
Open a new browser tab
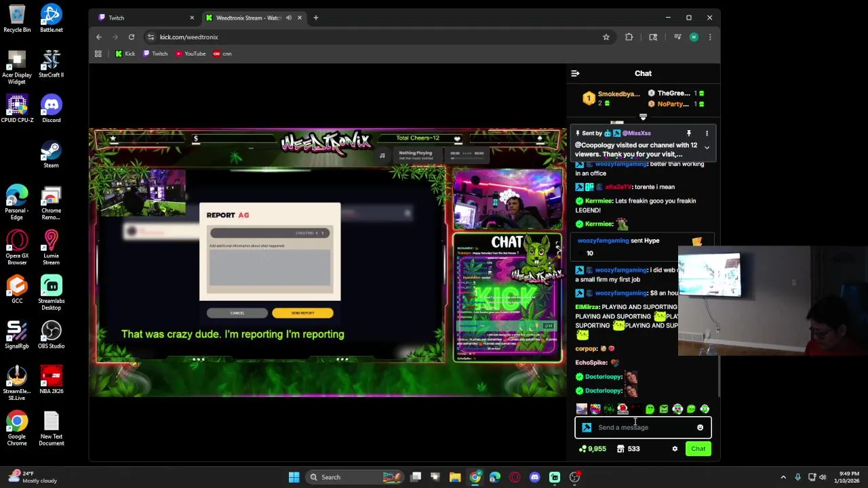(x=315, y=18)
